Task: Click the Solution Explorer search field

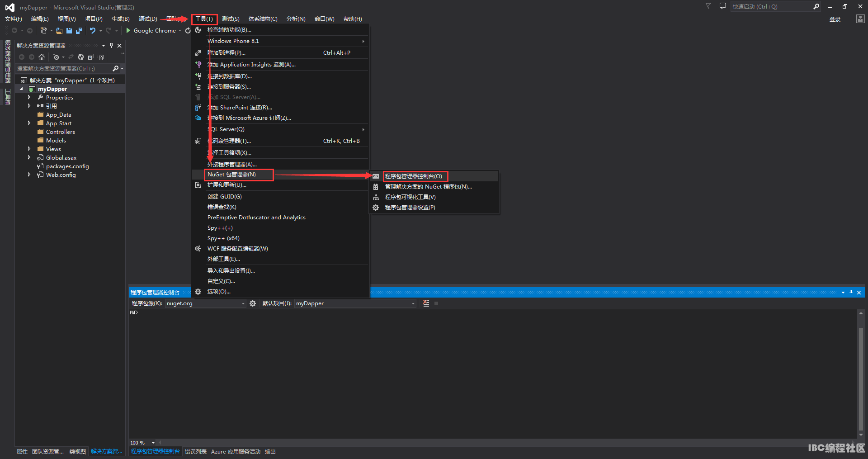Action: click(x=63, y=68)
